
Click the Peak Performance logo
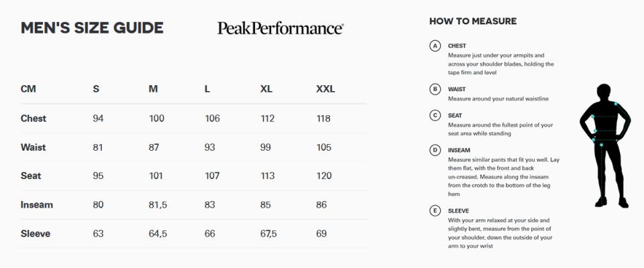coord(280,28)
